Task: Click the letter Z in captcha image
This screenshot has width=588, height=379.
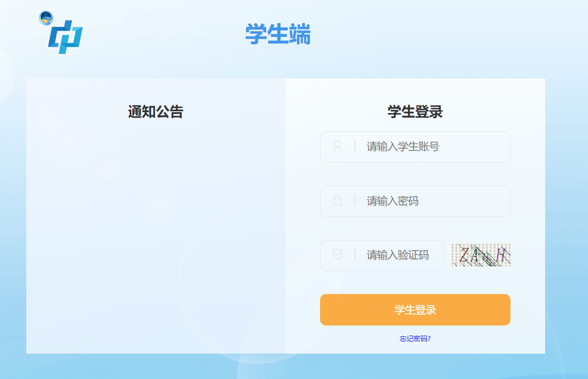Action: coord(463,255)
